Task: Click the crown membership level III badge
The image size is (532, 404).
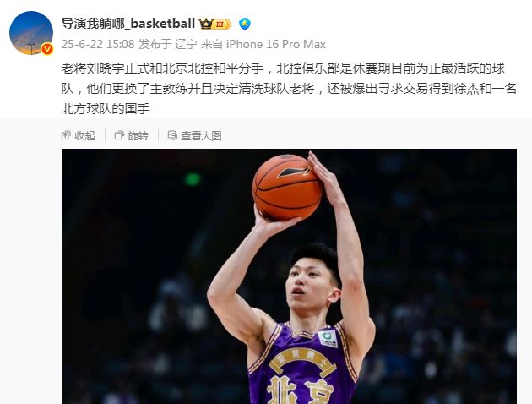Action: click(214, 24)
